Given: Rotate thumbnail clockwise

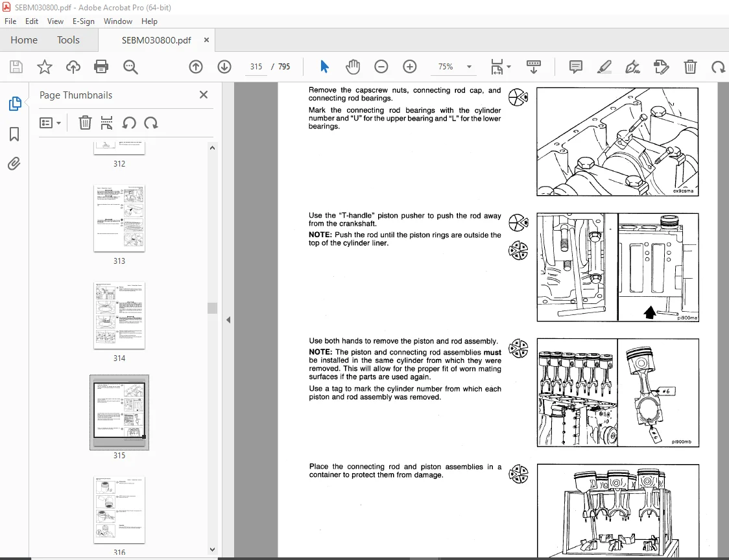Looking at the screenshot, I should [151, 122].
